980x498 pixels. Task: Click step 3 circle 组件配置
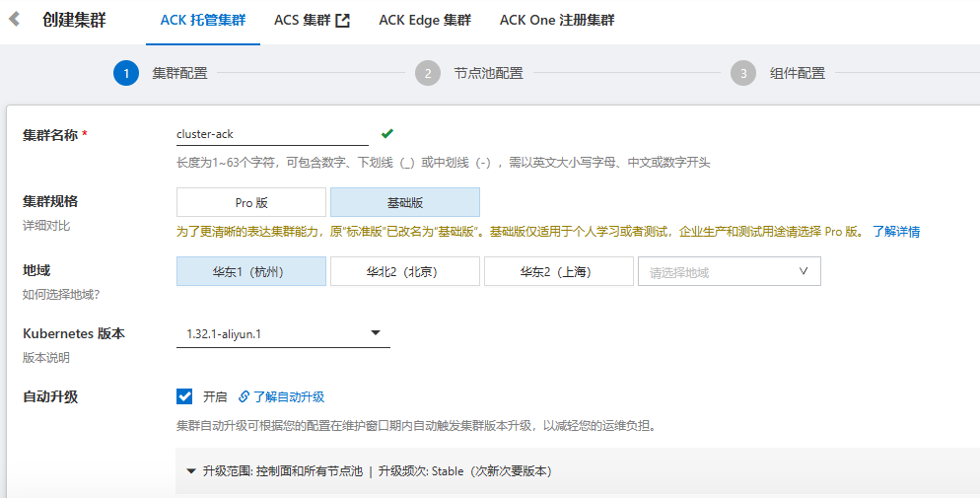coord(743,73)
